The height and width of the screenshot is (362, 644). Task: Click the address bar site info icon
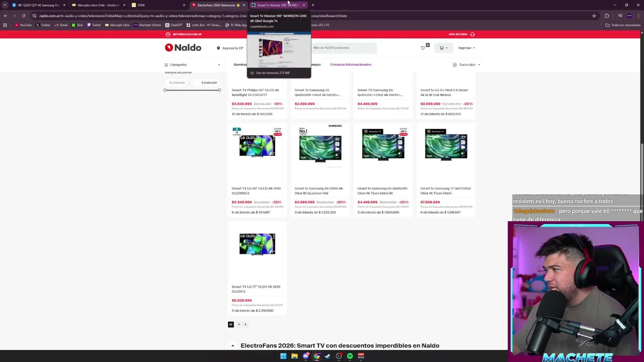35,16
